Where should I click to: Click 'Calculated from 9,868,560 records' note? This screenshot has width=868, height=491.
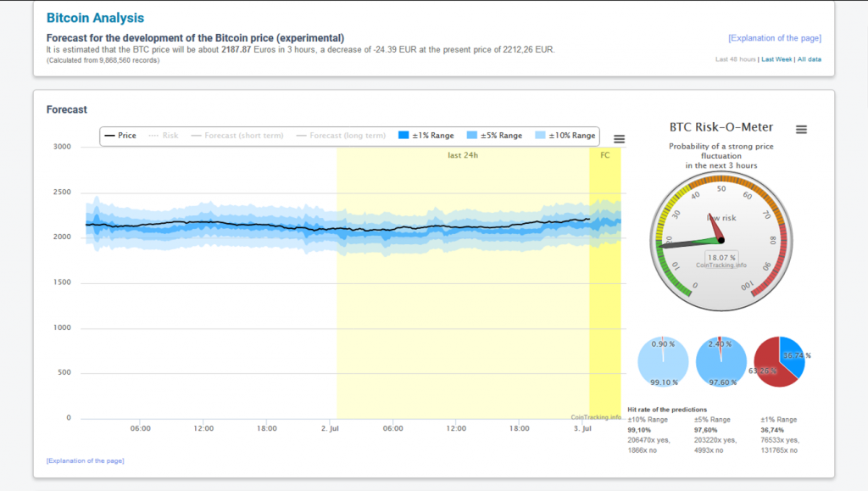pos(103,60)
